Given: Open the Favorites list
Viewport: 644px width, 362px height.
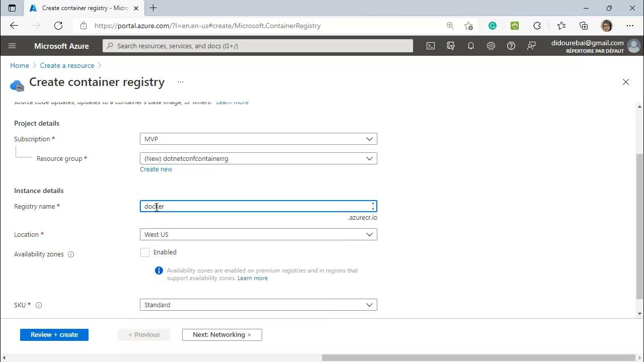Looking at the screenshot, I should coord(561,26).
